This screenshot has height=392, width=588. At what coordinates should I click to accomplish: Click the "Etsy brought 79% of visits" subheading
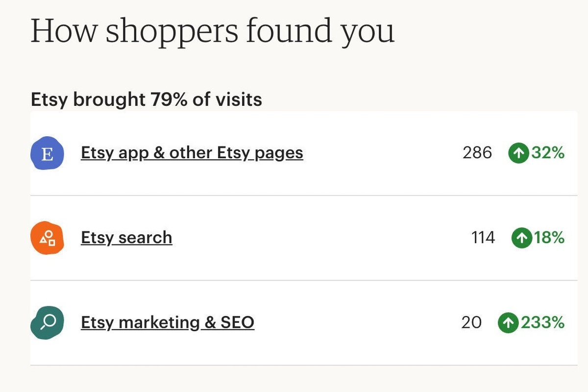click(x=146, y=100)
